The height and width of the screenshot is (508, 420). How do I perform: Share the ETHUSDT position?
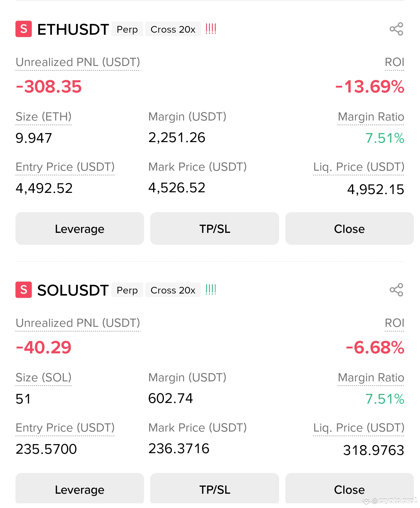[396, 29]
